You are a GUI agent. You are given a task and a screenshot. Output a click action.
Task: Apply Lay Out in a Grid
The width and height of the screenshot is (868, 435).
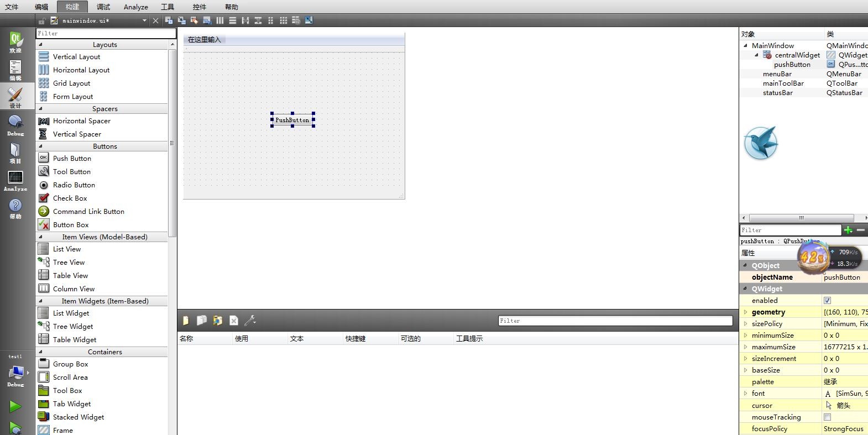click(284, 20)
